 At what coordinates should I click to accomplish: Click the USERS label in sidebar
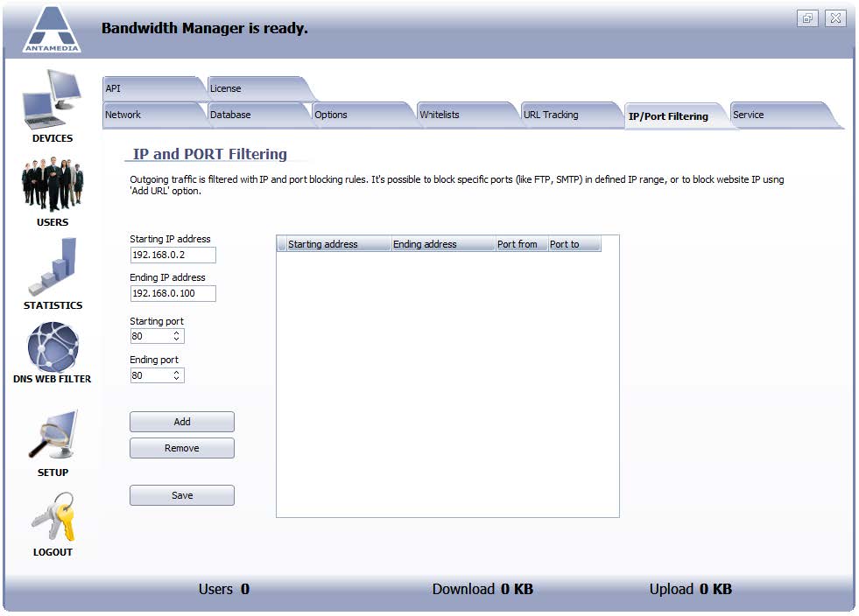(x=53, y=222)
